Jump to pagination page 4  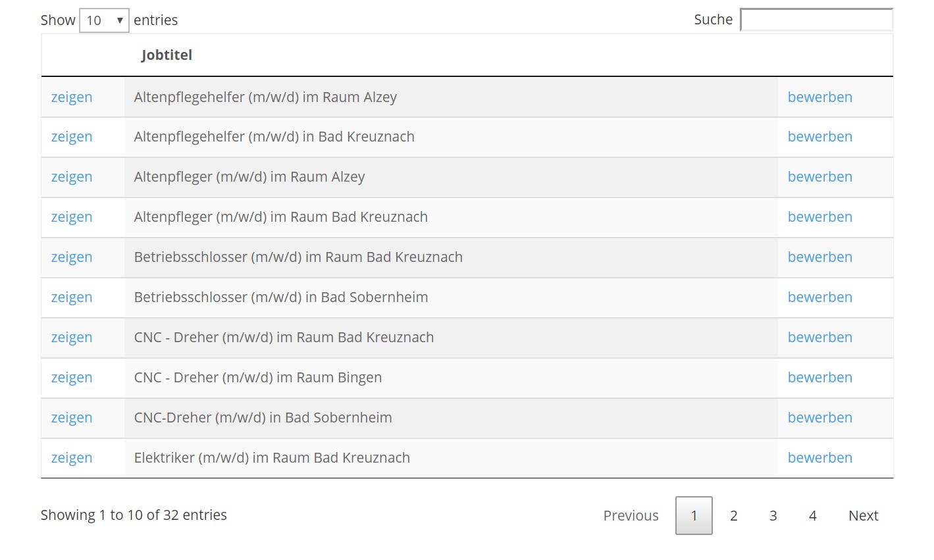[813, 516]
